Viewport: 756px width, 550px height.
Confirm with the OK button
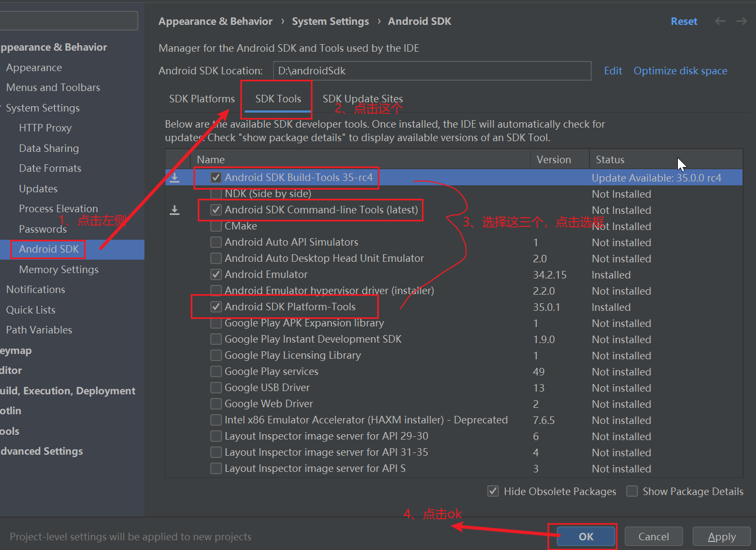click(586, 537)
